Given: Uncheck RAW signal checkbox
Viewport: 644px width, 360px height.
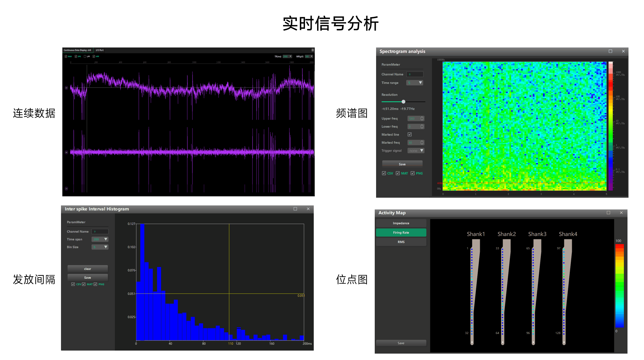Looking at the screenshot, I should coord(66,57).
